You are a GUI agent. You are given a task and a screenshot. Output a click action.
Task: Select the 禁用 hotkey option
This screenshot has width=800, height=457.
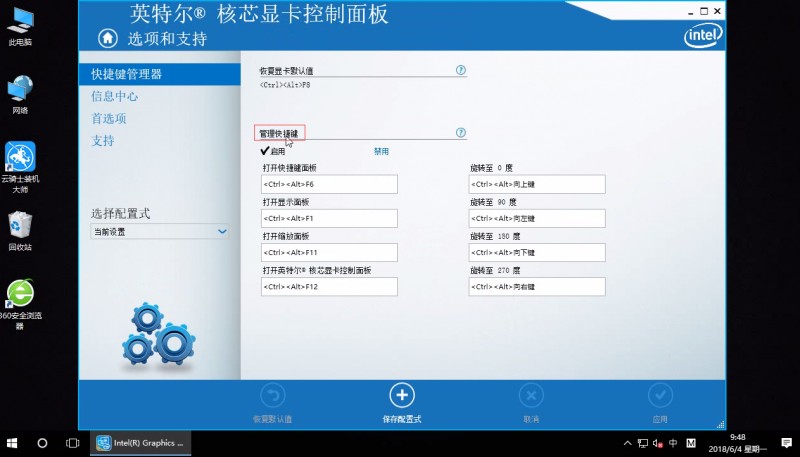point(381,151)
